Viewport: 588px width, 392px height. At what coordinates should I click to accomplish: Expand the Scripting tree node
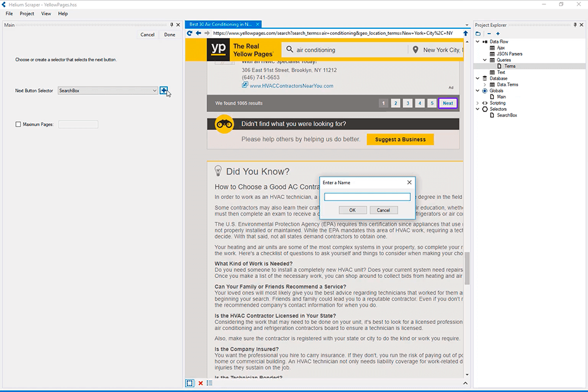(x=477, y=103)
